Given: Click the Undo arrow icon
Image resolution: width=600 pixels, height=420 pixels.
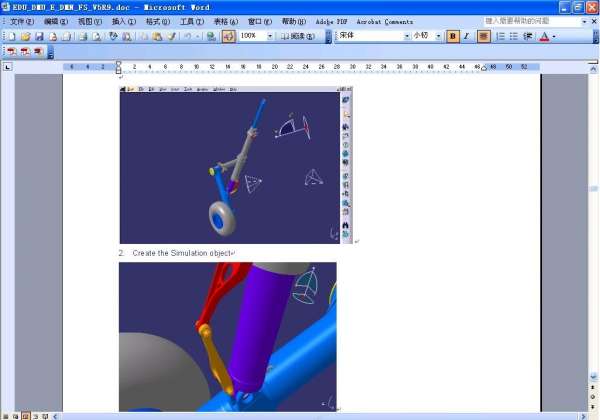Looking at the screenshot, I should coord(186,36).
